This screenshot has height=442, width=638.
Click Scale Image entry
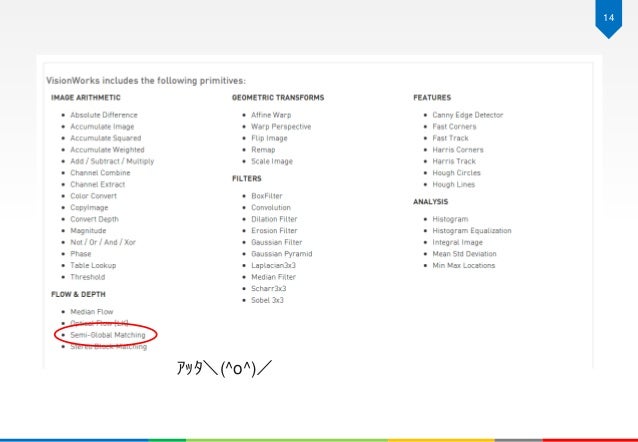[x=272, y=161]
